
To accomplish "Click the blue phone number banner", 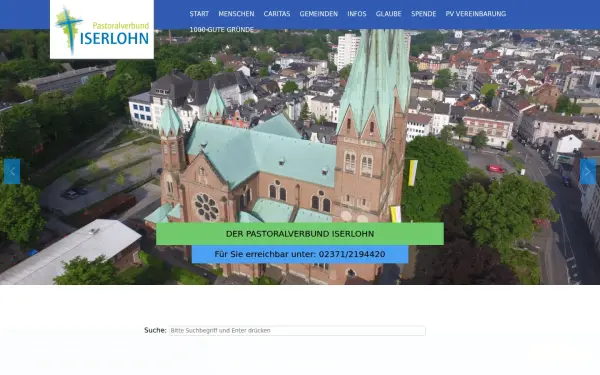I will tap(300, 254).
